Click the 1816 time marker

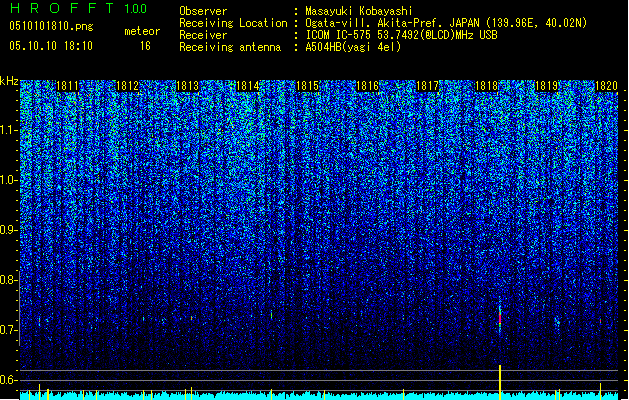tap(367, 86)
